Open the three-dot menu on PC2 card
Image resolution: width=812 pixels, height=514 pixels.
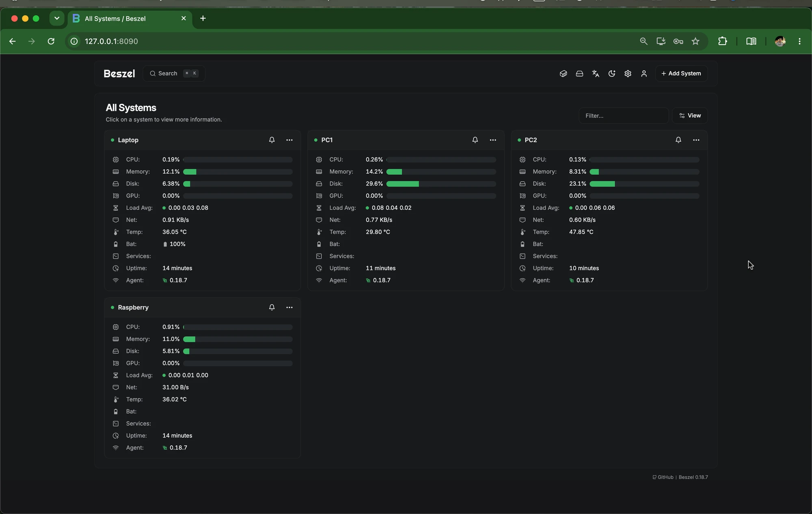(x=696, y=140)
